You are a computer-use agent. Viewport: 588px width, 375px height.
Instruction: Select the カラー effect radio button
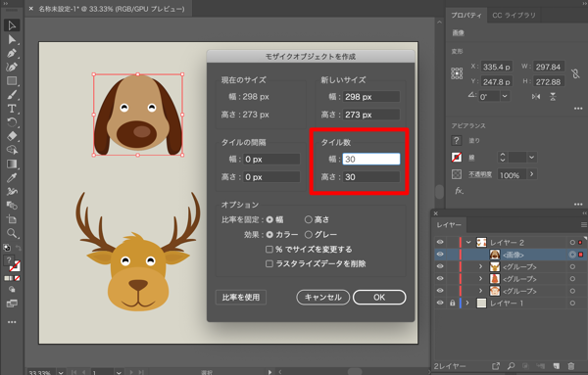click(269, 235)
